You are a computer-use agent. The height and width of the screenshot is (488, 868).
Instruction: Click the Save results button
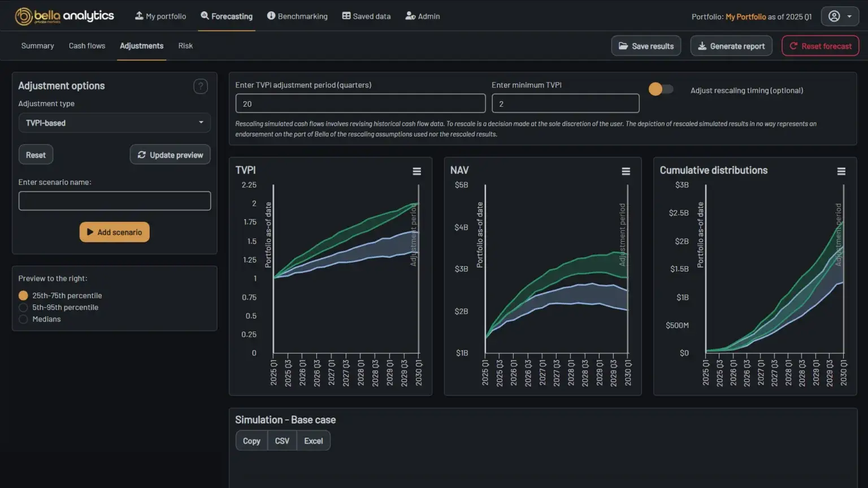646,46
